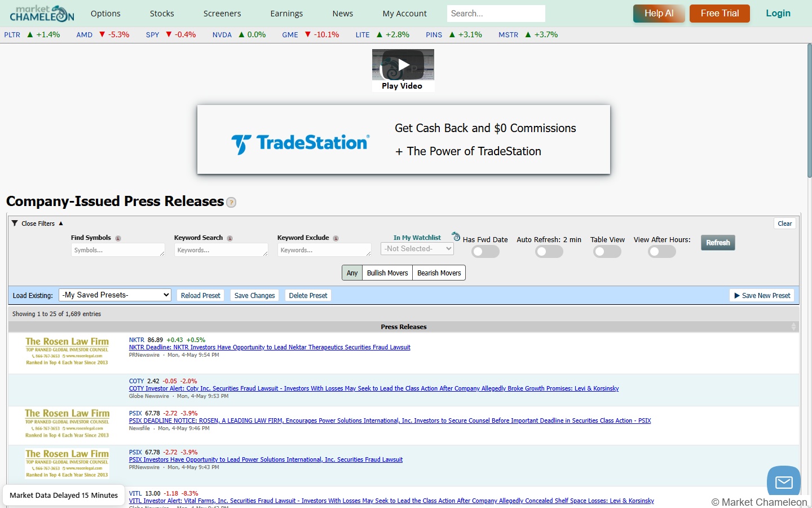Click the Keyword Exclude info icon

[336, 238]
